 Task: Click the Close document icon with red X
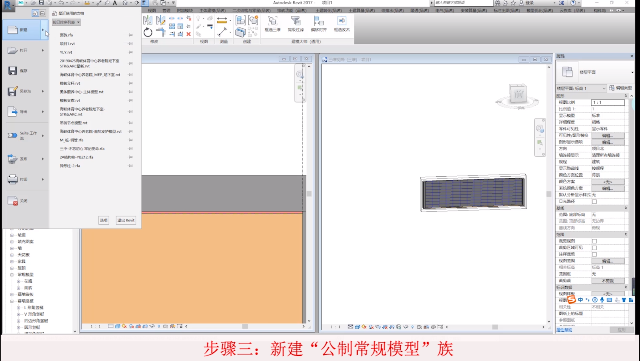coord(13,201)
